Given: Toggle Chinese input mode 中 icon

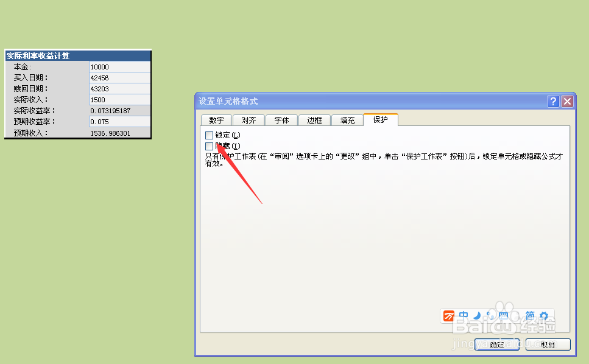Looking at the screenshot, I should (464, 315).
